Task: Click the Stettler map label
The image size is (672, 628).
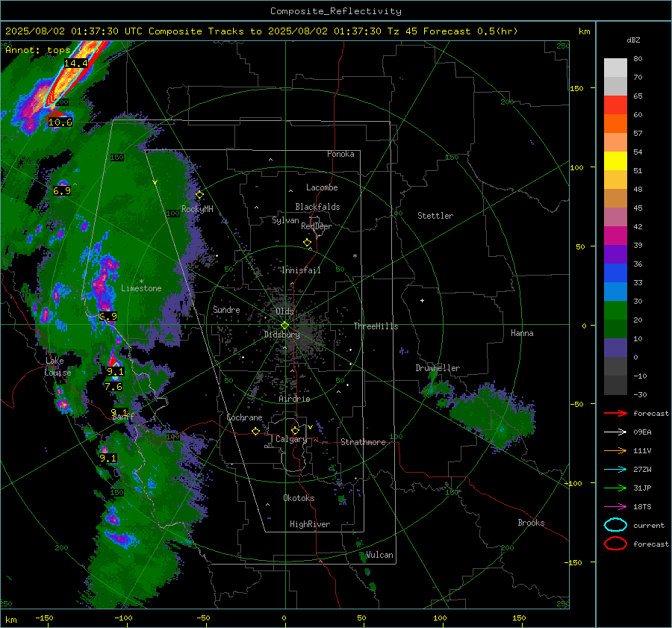Action: 435,216
